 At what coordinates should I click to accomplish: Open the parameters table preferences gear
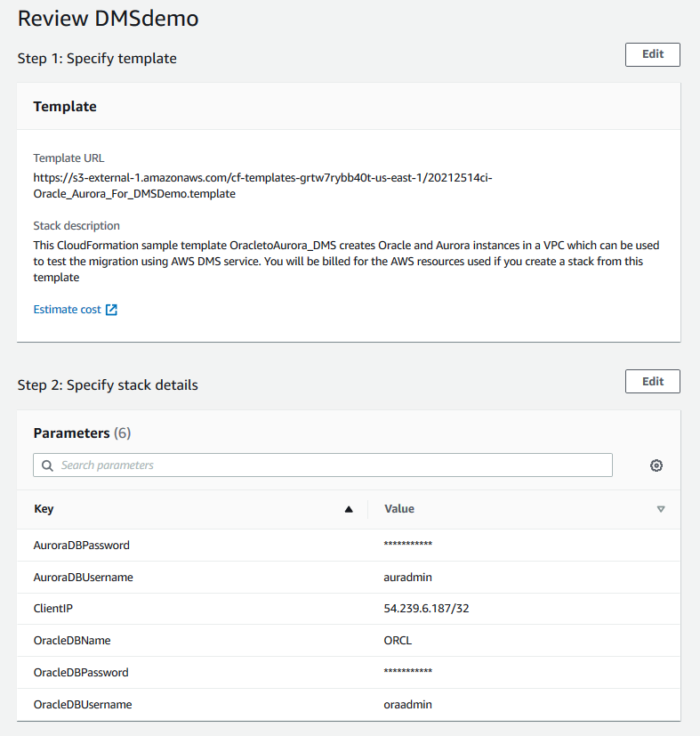(656, 465)
